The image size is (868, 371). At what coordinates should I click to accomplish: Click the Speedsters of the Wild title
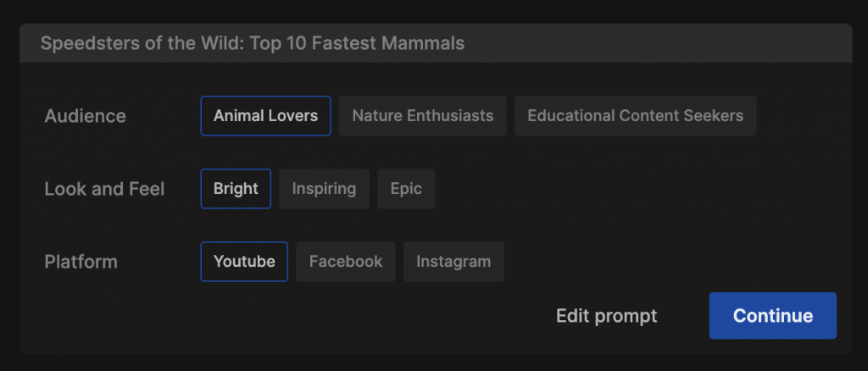click(253, 42)
